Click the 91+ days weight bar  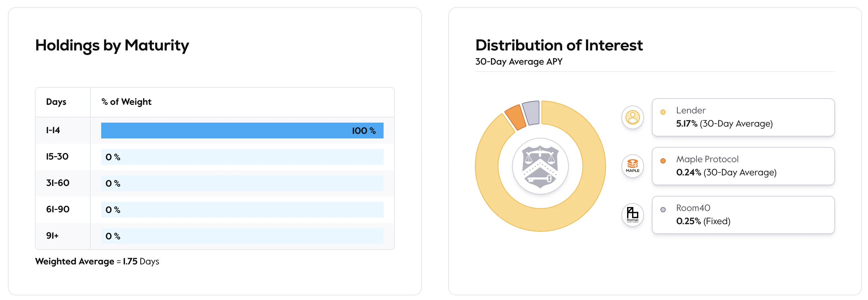pyautogui.click(x=242, y=236)
